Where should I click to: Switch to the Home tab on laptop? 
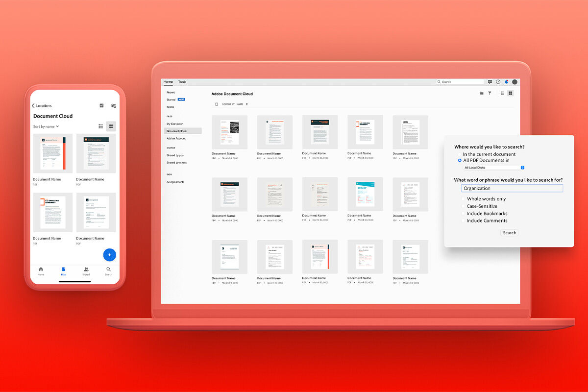pos(168,82)
